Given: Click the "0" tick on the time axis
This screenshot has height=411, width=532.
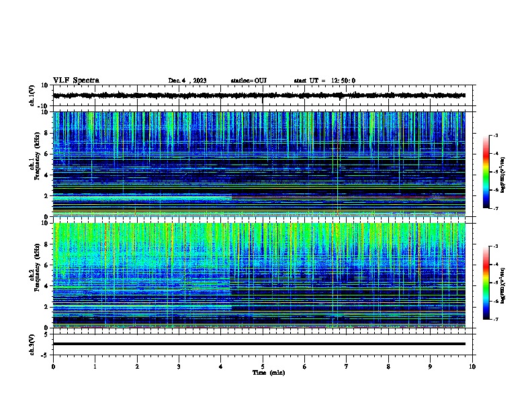Looking at the screenshot, I should (x=53, y=367).
